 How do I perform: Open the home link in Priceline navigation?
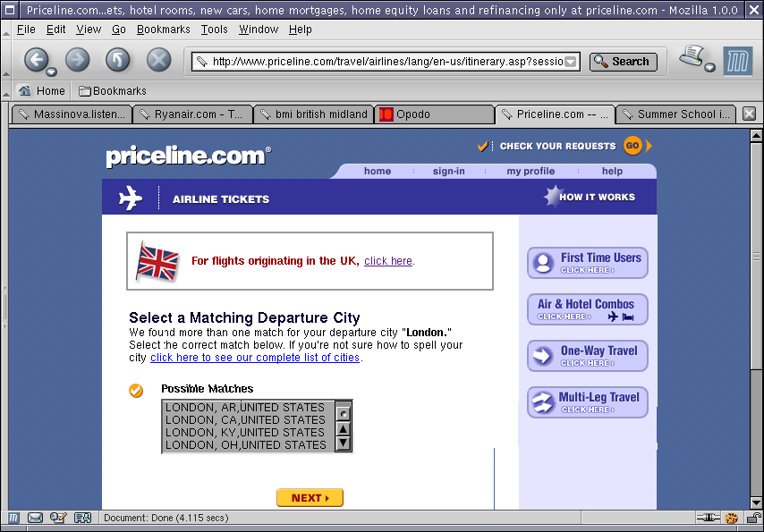click(378, 171)
